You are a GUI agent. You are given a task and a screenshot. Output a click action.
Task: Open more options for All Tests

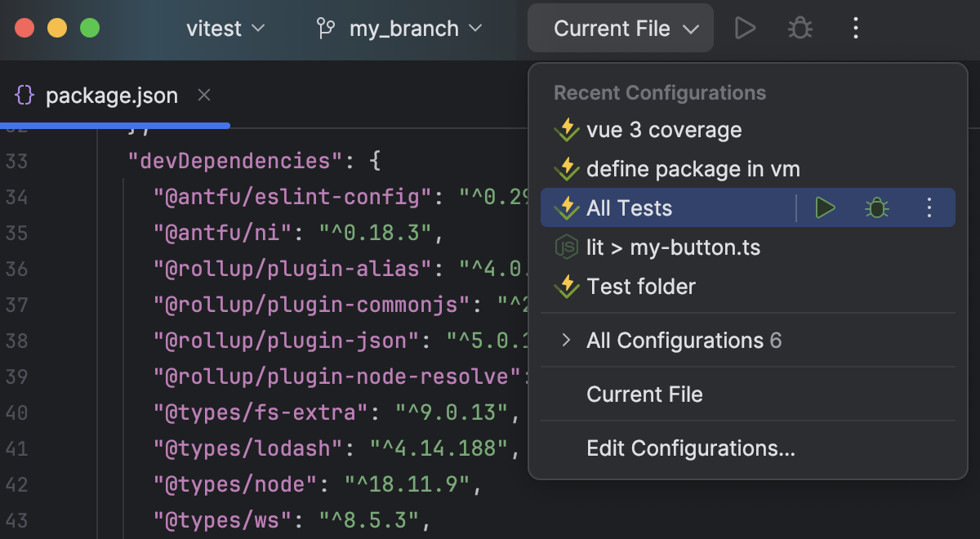[929, 208]
